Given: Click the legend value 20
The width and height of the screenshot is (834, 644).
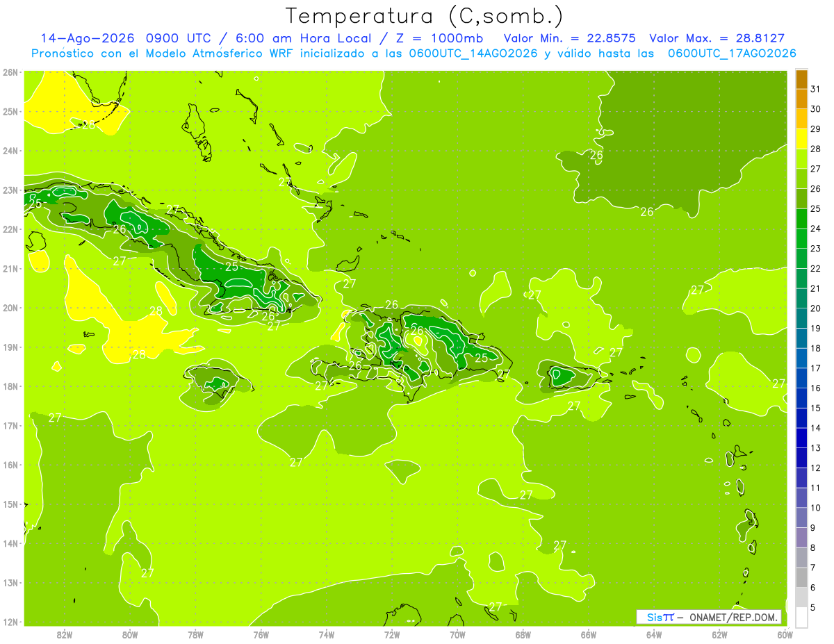Looking at the screenshot, I should point(815,308).
